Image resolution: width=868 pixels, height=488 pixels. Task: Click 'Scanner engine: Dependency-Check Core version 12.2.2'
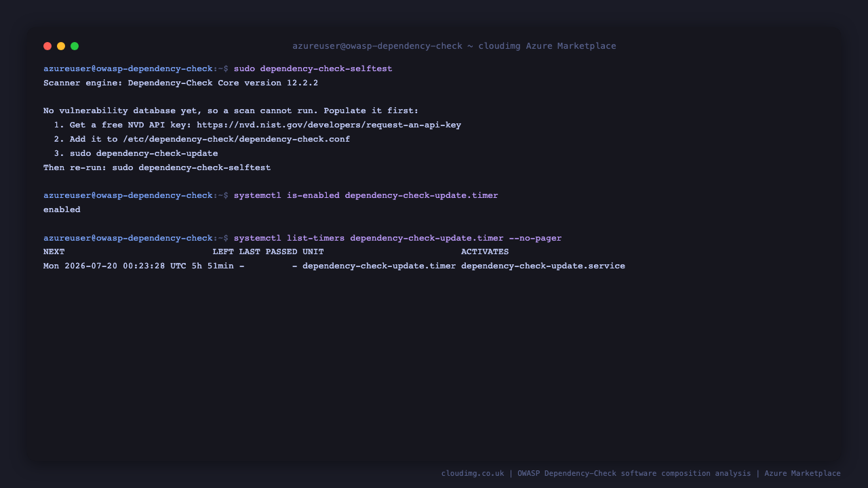(x=180, y=83)
